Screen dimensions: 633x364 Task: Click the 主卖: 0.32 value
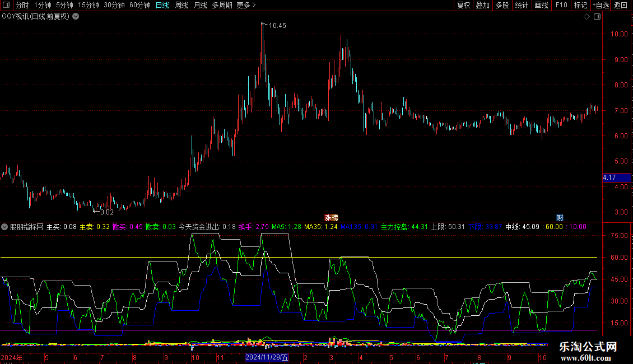click(95, 227)
